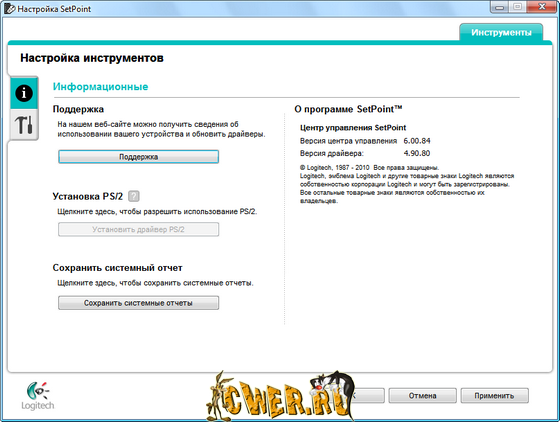Click Установить драйвер PS/2 button
This screenshot has height=422, width=560.
(139, 229)
